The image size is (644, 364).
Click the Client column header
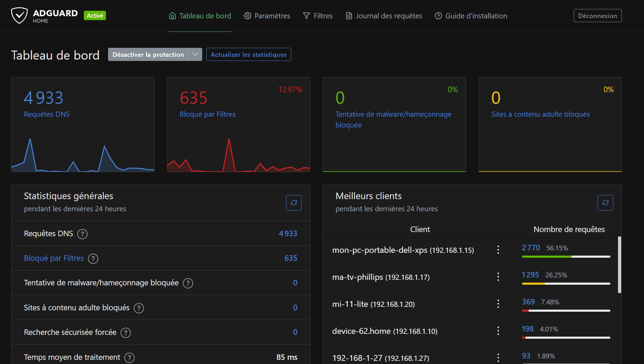pyautogui.click(x=420, y=229)
